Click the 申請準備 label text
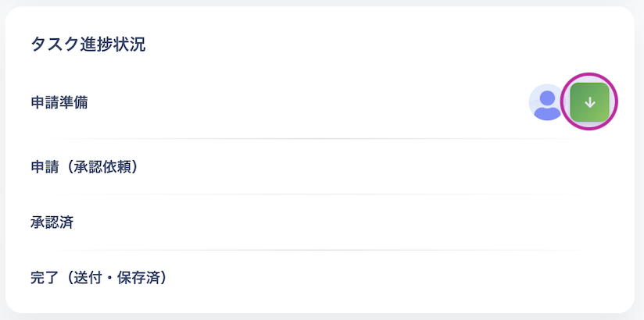This screenshot has height=320, width=644. [59, 102]
